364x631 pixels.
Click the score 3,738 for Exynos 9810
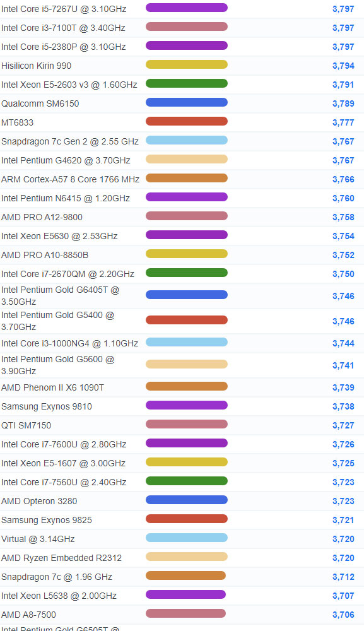coord(343,406)
